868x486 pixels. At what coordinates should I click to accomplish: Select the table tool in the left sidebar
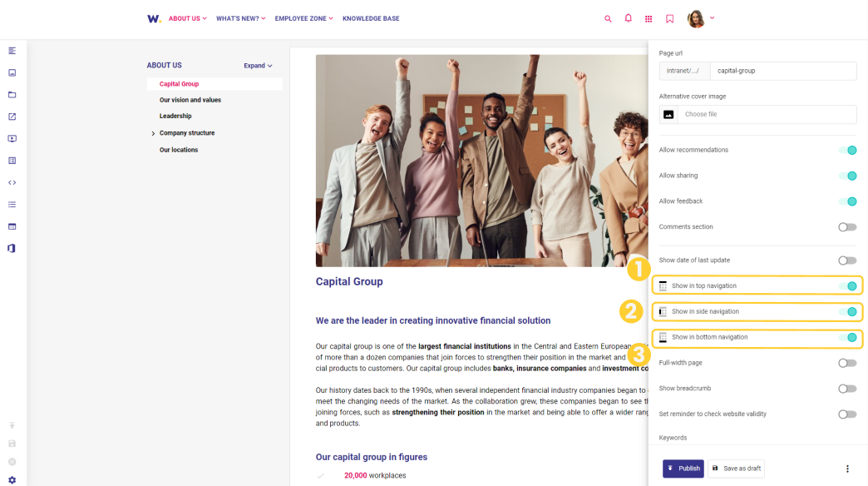[12, 161]
